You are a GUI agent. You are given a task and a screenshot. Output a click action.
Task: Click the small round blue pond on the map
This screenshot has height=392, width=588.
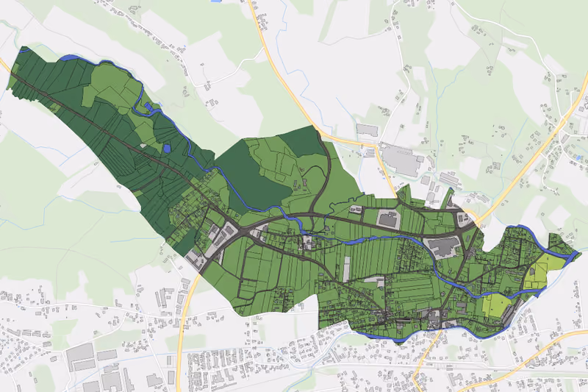167,148
